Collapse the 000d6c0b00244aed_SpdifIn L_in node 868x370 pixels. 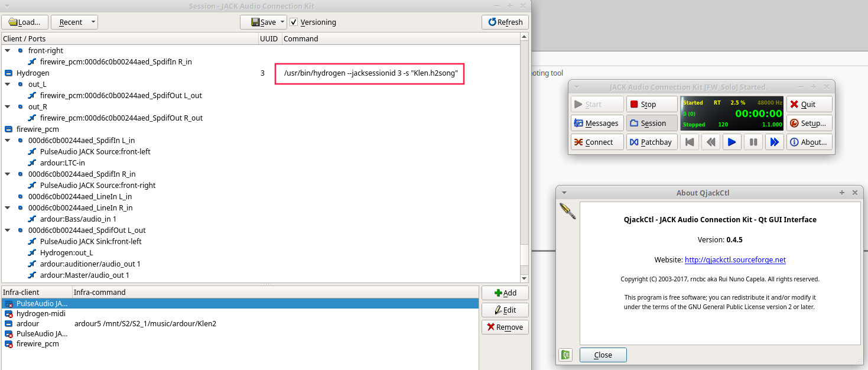(8, 140)
